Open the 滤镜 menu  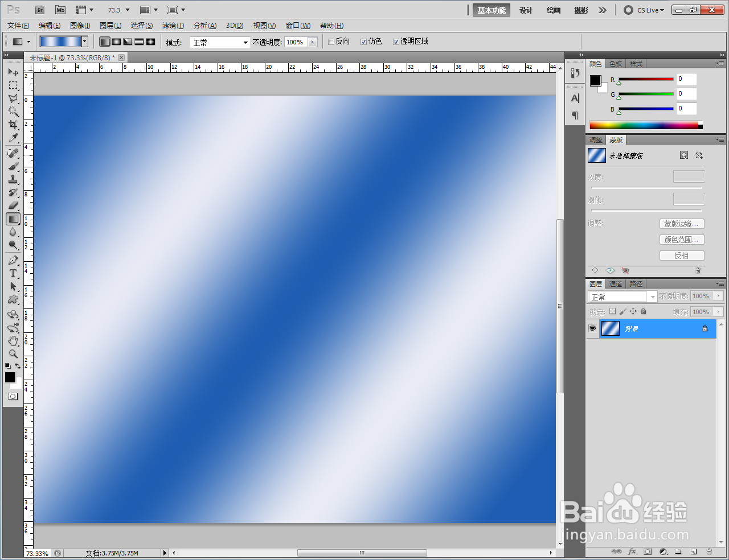pyautogui.click(x=173, y=26)
